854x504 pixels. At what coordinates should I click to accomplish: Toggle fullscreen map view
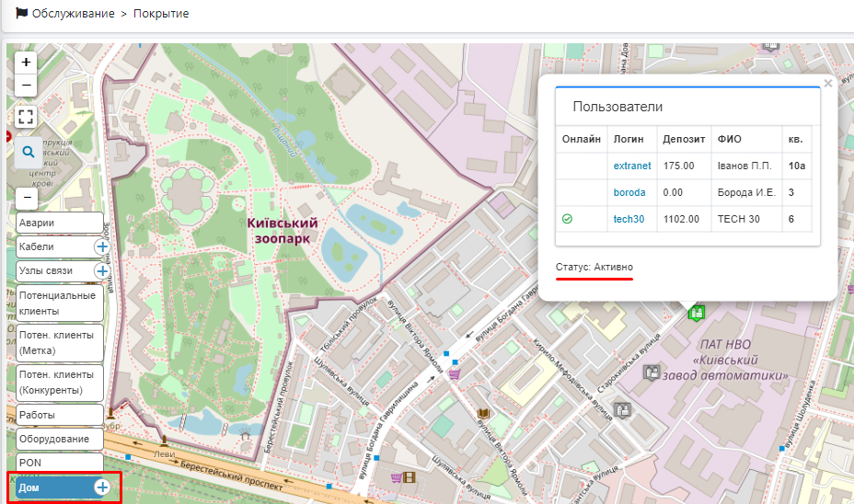click(x=27, y=117)
